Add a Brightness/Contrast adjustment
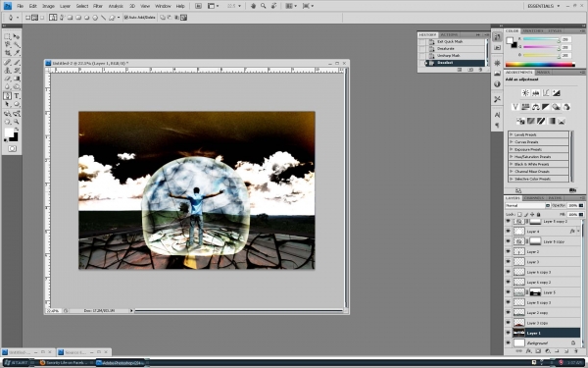The width and height of the screenshot is (588, 368). 525,93
